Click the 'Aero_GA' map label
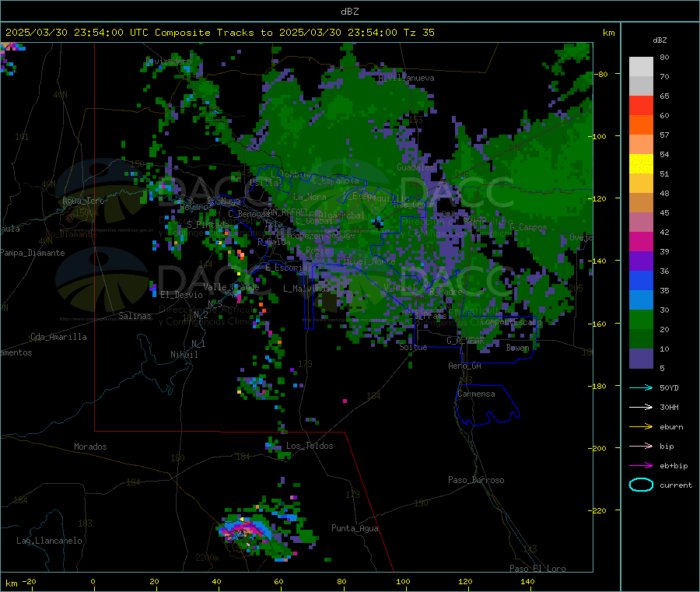The height and width of the screenshot is (592, 700). pos(464,366)
